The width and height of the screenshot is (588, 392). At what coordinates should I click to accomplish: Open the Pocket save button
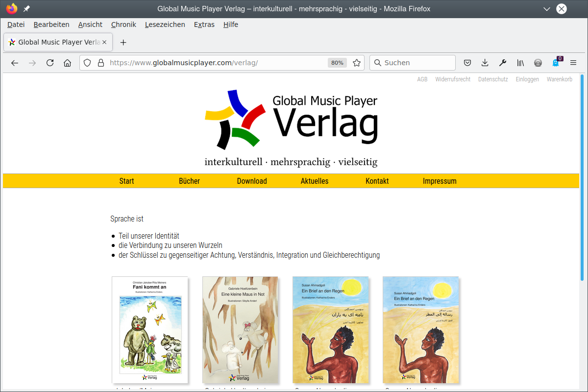point(467,63)
